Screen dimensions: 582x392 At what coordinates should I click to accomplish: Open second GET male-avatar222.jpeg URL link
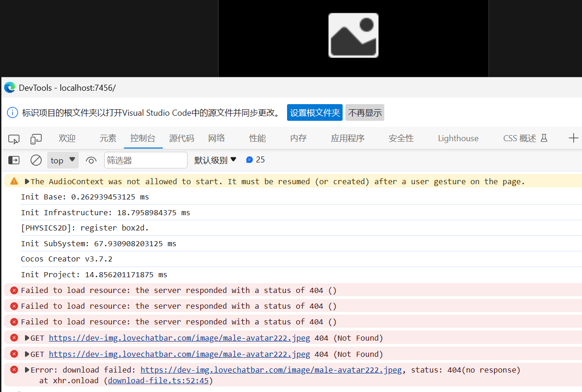(x=180, y=354)
